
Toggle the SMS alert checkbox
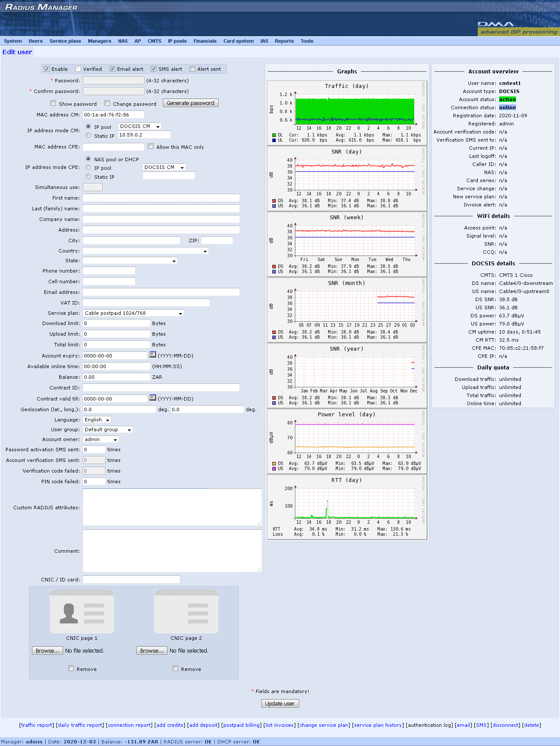(x=153, y=69)
